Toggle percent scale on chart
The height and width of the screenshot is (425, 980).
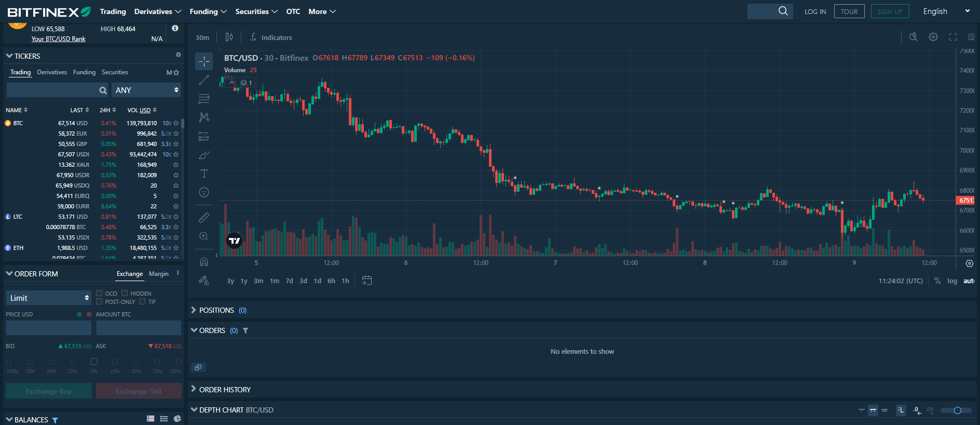[x=937, y=281]
